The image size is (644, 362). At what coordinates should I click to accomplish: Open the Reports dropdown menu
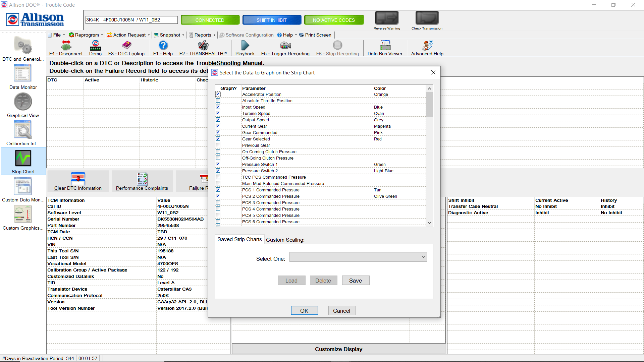(x=202, y=35)
